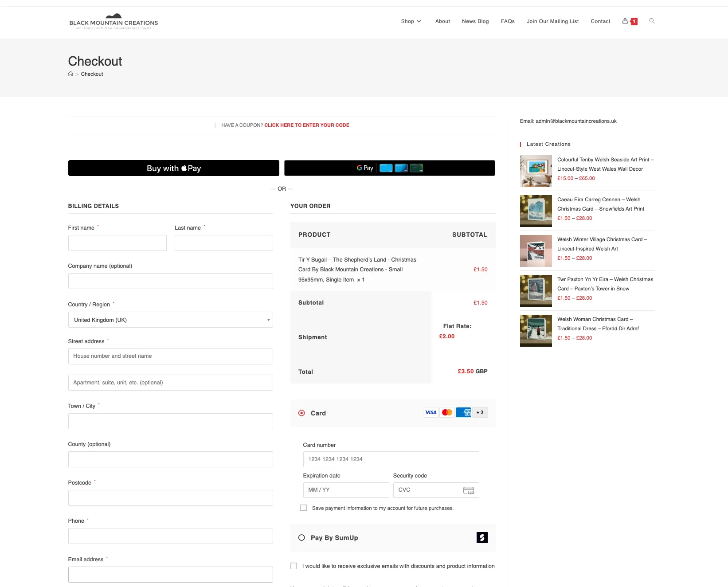Click the Mastercard icon

(x=447, y=412)
